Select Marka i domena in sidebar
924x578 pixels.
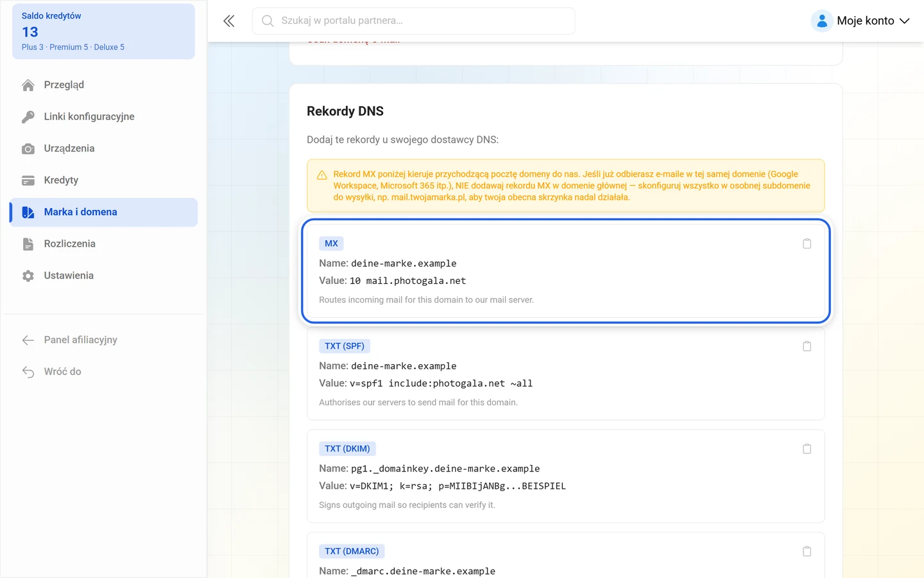[x=103, y=212]
